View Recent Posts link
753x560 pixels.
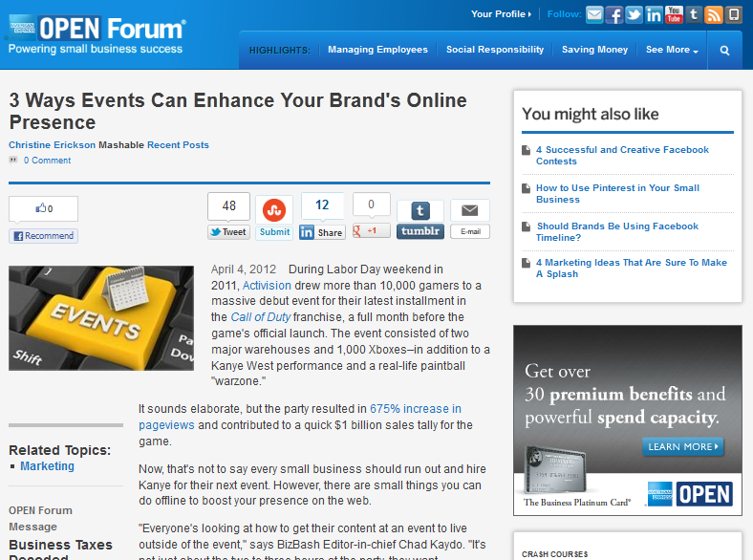click(x=178, y=145)
